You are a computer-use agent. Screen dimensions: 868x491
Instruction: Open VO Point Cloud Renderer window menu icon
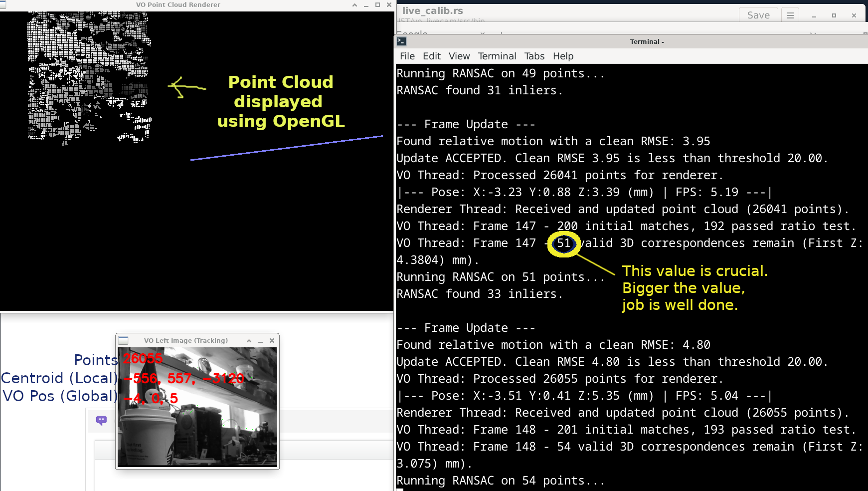point(3,4)
